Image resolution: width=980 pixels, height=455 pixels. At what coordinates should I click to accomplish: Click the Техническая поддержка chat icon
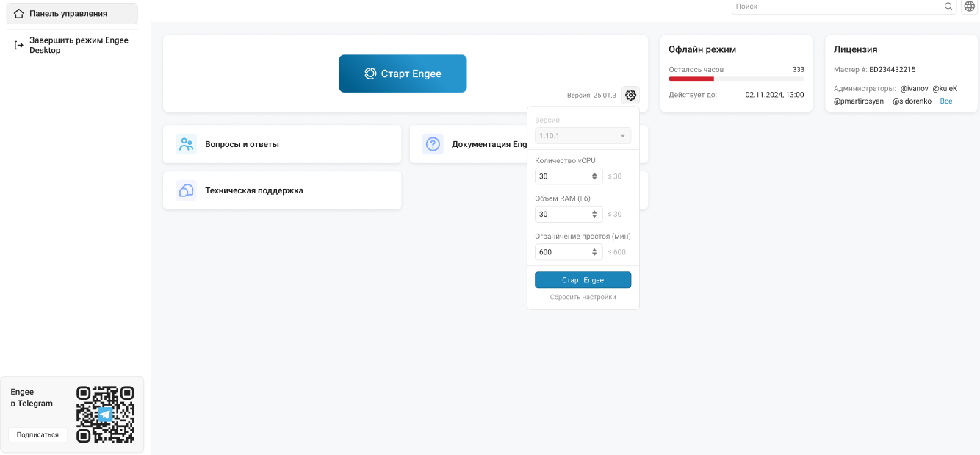(187, 190)
